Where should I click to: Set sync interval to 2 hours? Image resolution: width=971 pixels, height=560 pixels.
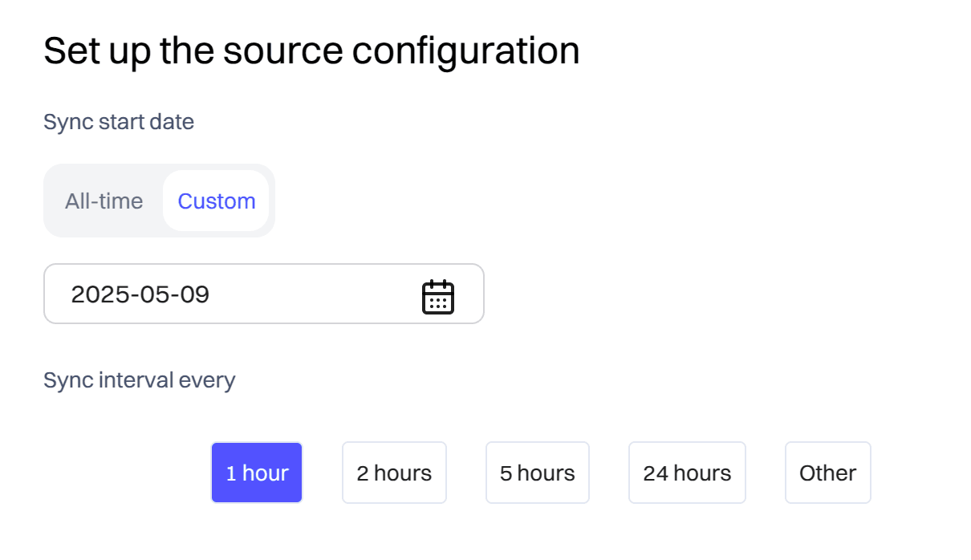point(394,473)
